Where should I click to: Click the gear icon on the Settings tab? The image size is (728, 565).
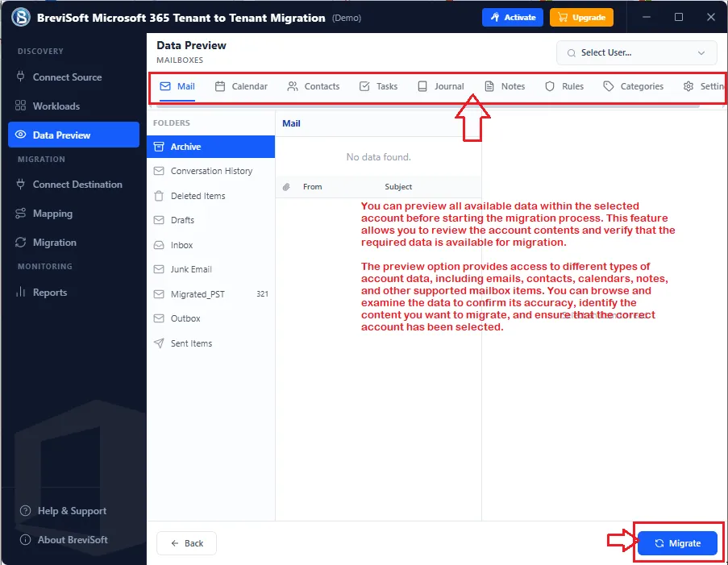(688, 86)
